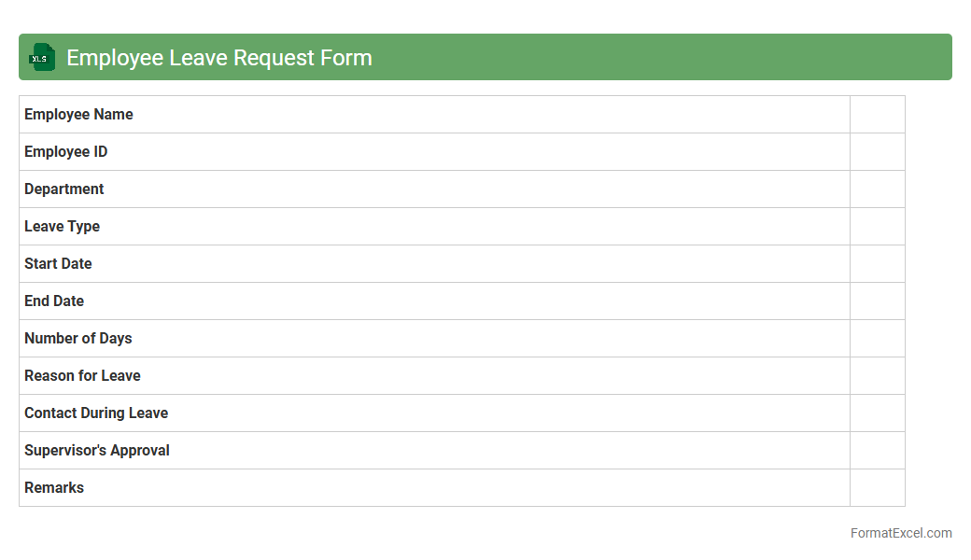Select the empty Remarks cell
Screen dimensions: 971x560
tap(877, 488)
